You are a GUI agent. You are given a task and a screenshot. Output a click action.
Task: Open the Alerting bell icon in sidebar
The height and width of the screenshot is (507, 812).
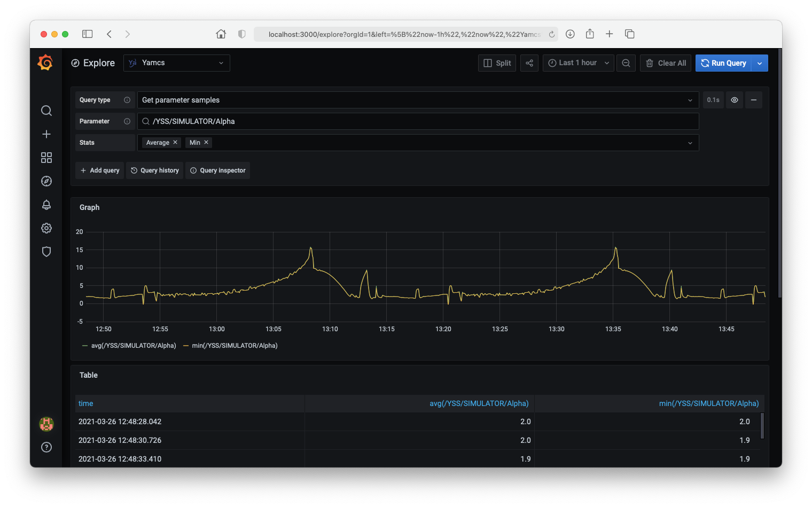tap(46, 205)
